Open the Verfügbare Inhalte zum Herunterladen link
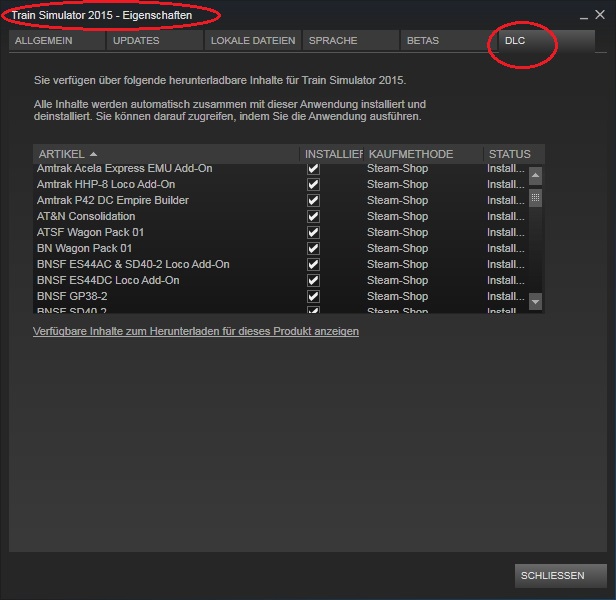 [196, 331]
